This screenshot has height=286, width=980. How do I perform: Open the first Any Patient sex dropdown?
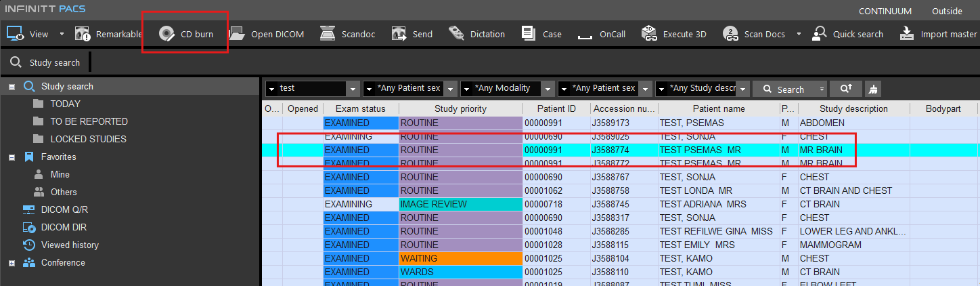pyautogui.click(x=450, y=89)
